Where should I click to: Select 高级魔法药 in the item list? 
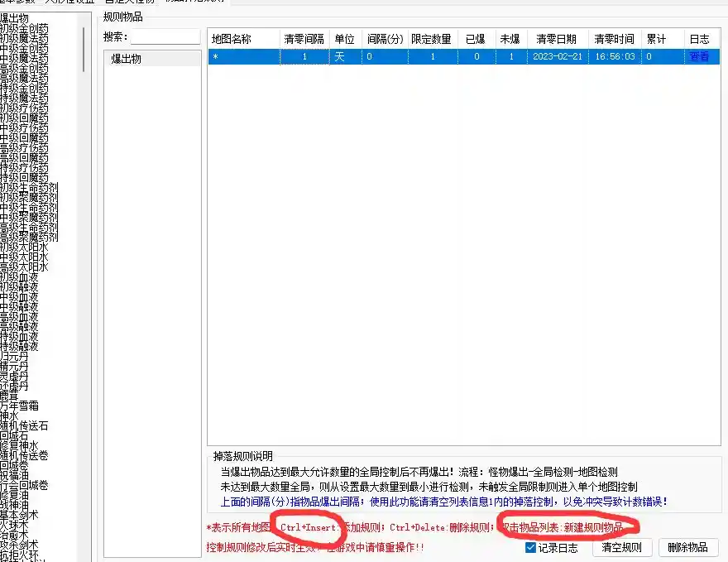pyautogui.click(x=24, y=78)
